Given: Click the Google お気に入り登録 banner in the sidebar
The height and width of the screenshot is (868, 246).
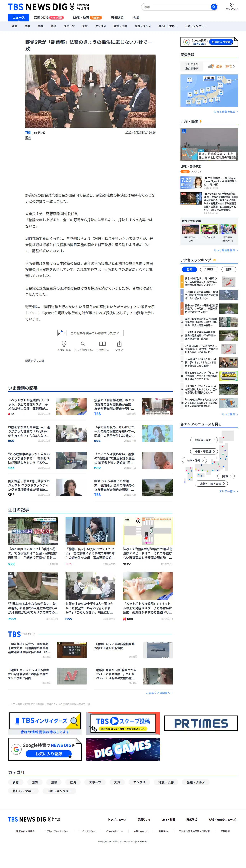Looking at the screenshot, I should click(209, 42).
